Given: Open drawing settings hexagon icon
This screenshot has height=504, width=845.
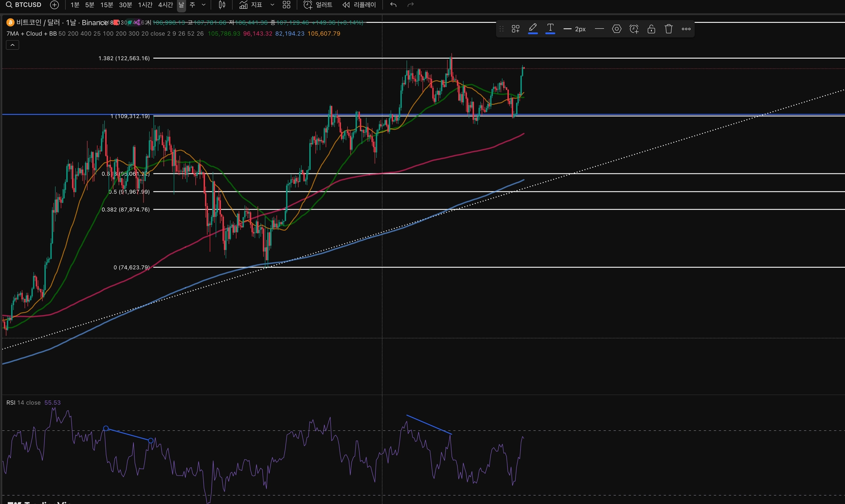Looking at the screenshot, I should point(617,29).
